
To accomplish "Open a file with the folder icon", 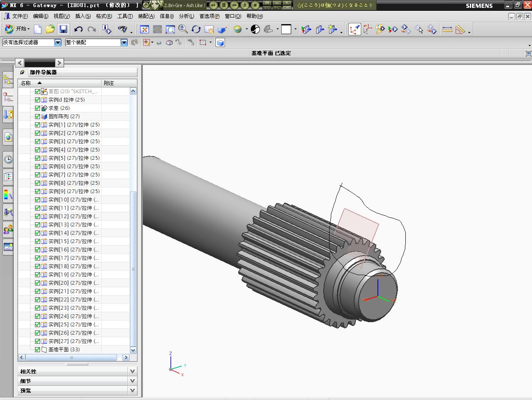I will coord(50,29).
